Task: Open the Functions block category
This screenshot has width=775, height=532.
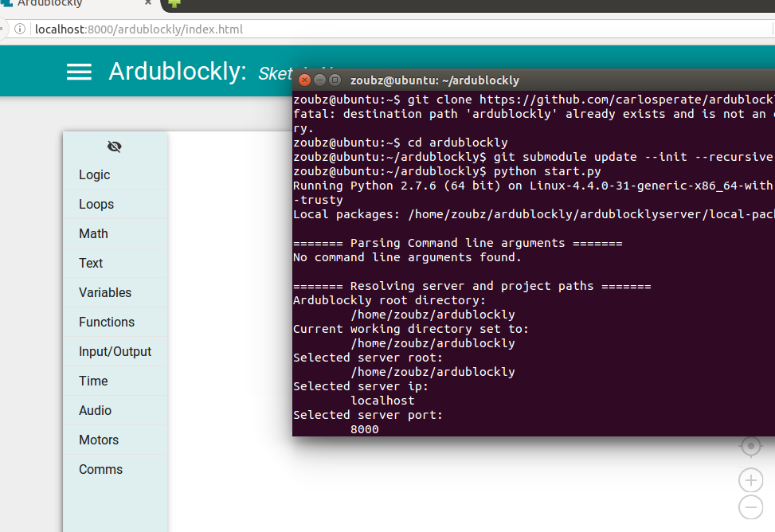Action: pyautogui.click(x=115, y=322)
